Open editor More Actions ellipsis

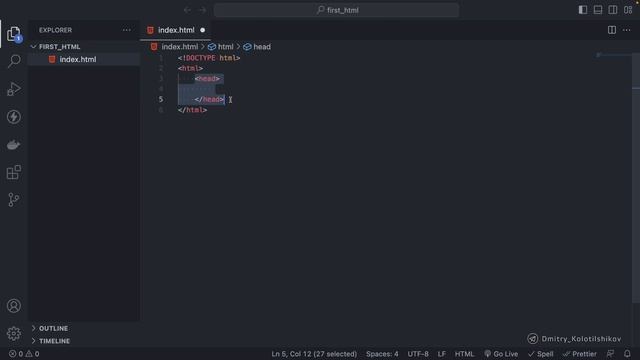pyautogui.click(x=627, y=30)
